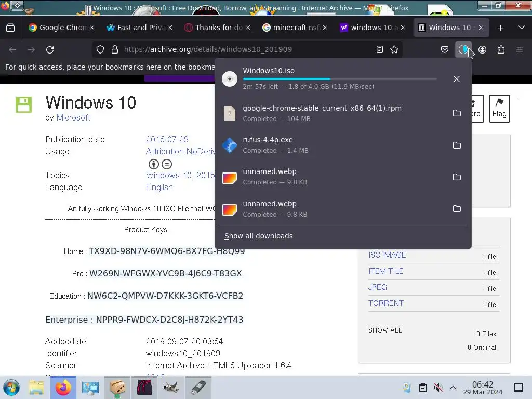This screenshot has width=532, height=399.
Task: Open the clipboard tray icon
Action: pyautogui.click(x=423, y=388)
